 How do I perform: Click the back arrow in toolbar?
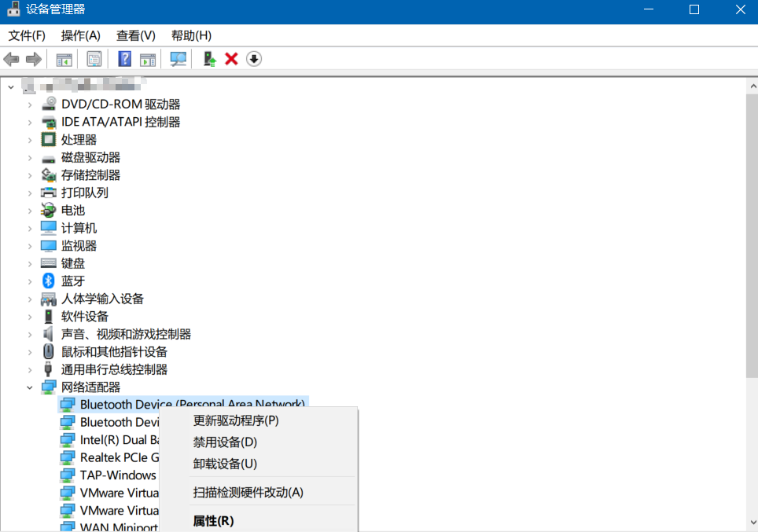click(x=12, y=59)
